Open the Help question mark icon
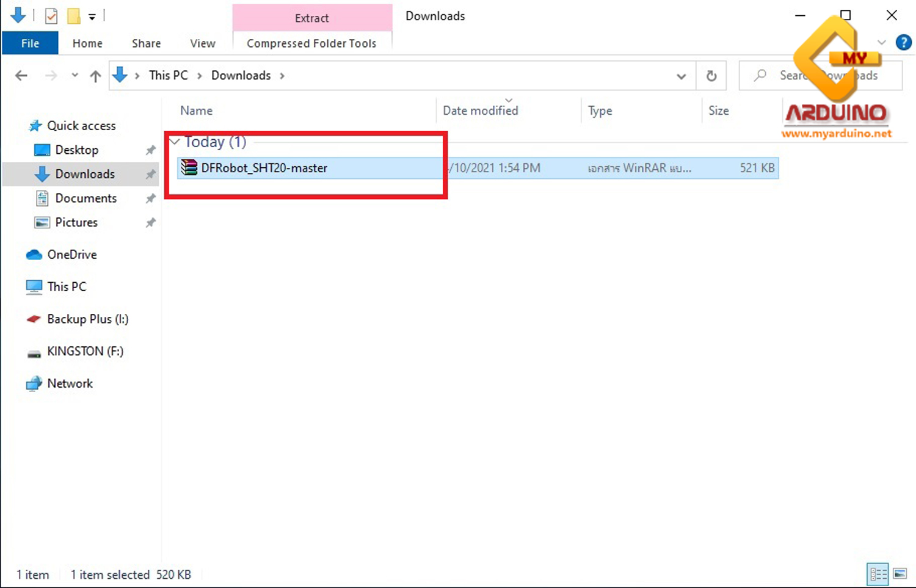916x588 pixels. click(x=903, y=43)
